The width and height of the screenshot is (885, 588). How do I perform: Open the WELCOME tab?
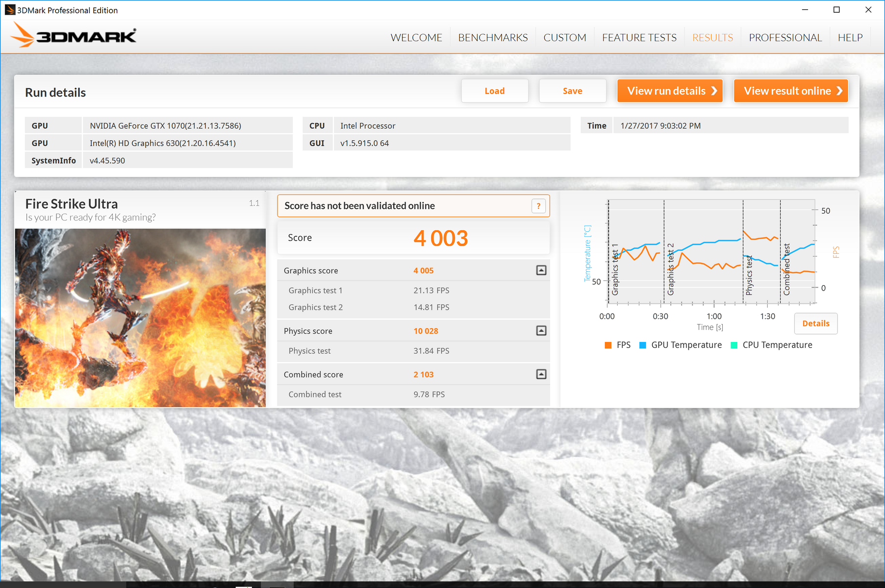pos(416,38)
